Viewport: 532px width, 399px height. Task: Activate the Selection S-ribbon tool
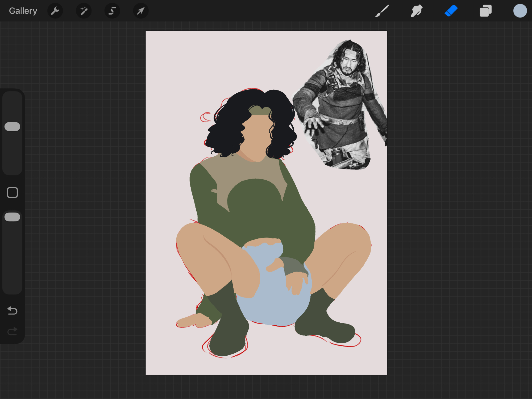[x=112, y=11]
